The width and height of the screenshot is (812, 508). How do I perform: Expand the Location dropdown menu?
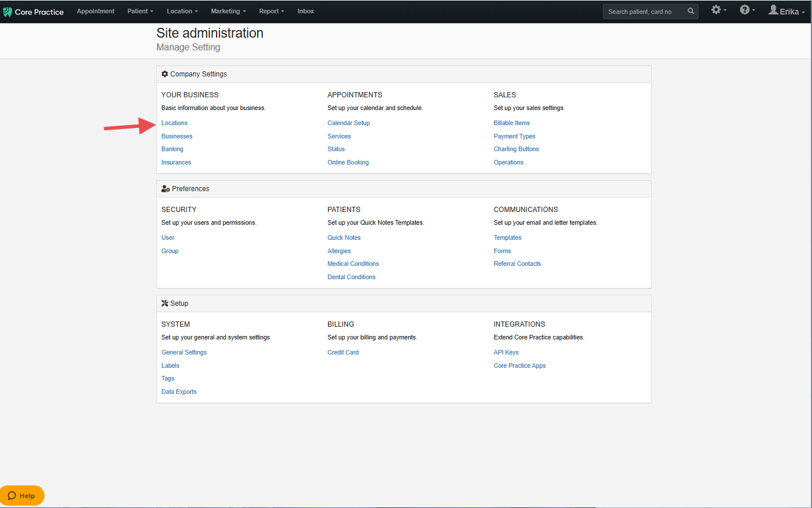[x=182, y=11]
